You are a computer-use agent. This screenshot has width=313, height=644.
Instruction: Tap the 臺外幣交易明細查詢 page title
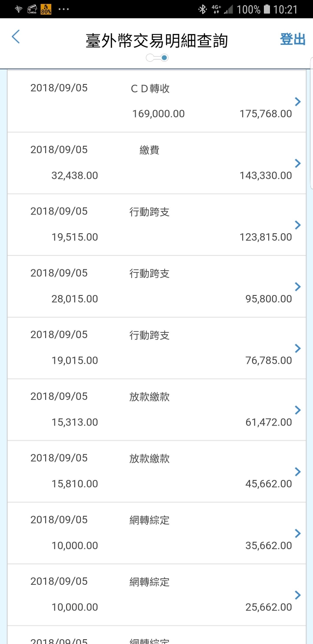(x=156, y=41)
